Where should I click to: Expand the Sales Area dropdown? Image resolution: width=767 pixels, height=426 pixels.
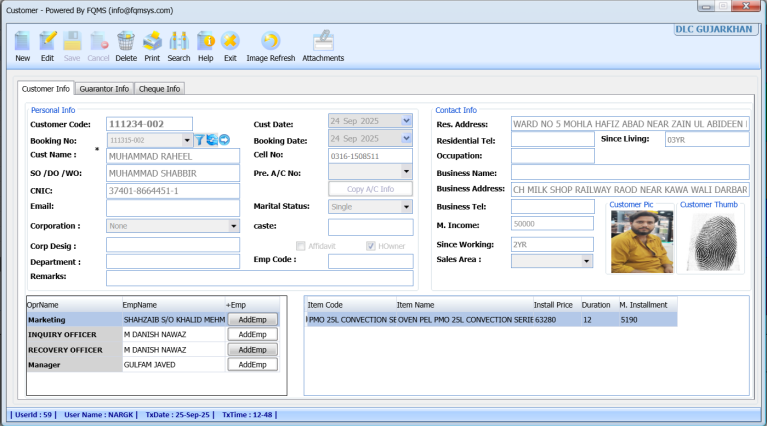click(x=587, y=261)
